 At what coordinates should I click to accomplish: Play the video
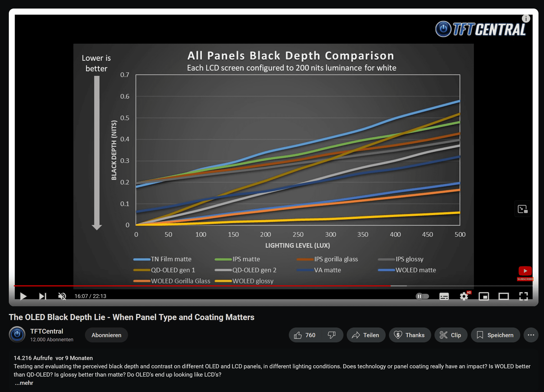tap(23, 296)
